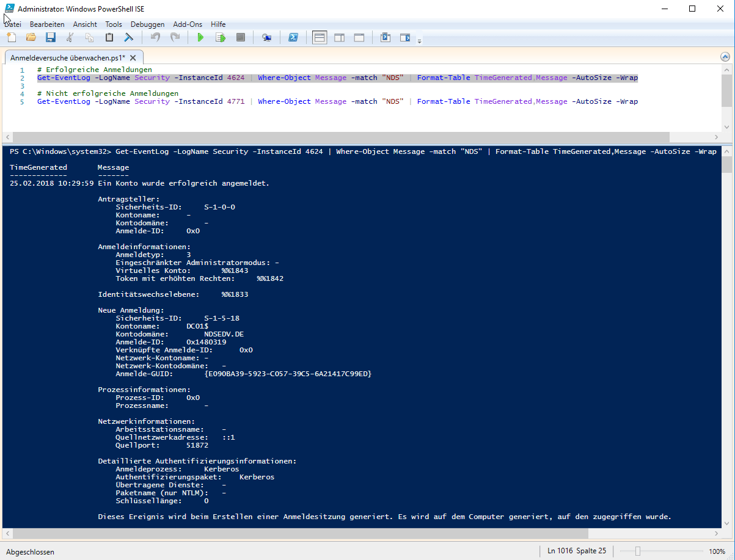This screenshot has width=735, height=560.
Task: Expand the toolbar overflow arrow
Action: pyautogui.click(x=419, y=40)
